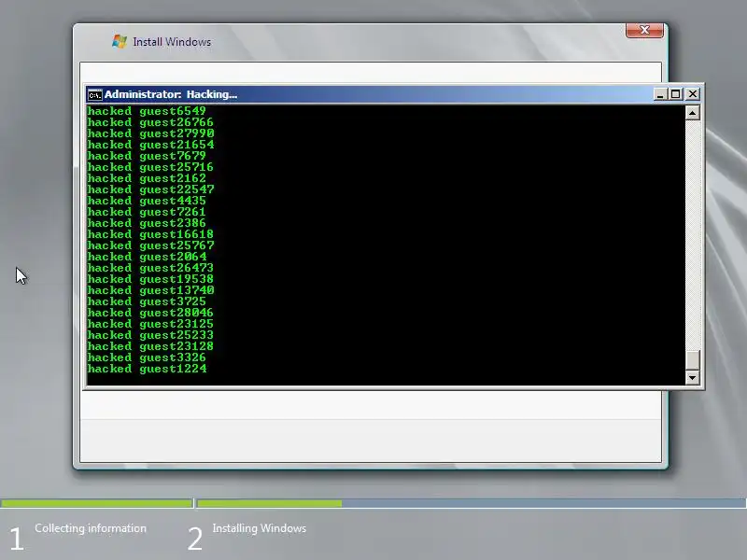
Task: Click the line hacked guest13740
Action: (x=150, y=290)
